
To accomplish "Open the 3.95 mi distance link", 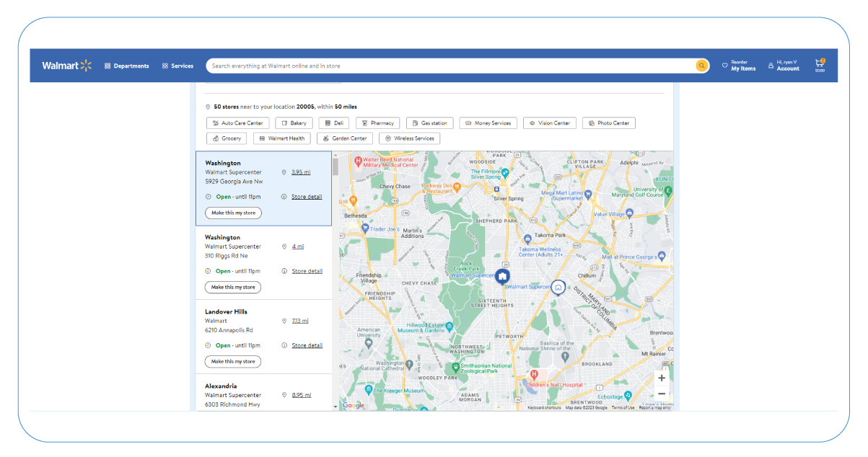I will pyautogui.click(x=301, y=172).
